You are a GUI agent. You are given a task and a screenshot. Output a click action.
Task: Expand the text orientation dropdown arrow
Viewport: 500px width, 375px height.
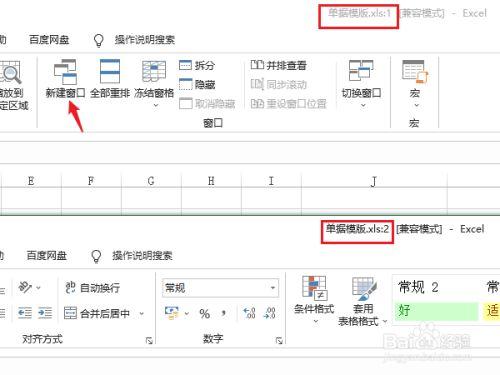[38, 287]
